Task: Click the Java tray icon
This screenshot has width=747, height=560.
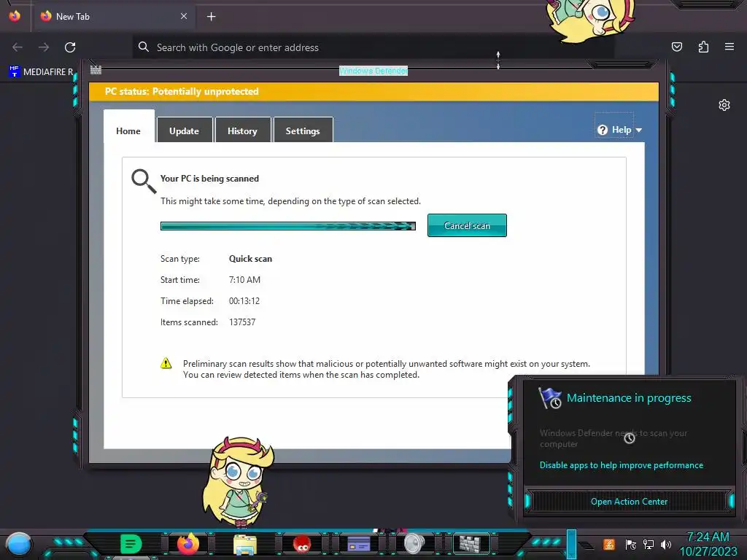Action: (609, 544)
